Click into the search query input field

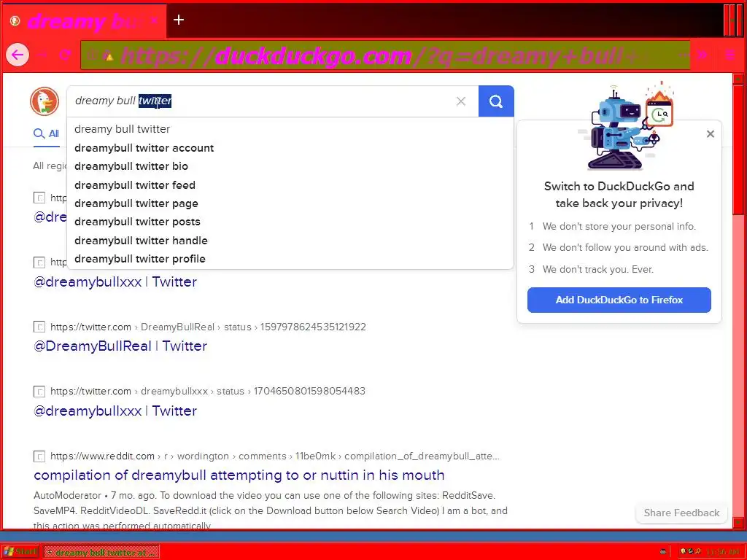coord(273,101)
